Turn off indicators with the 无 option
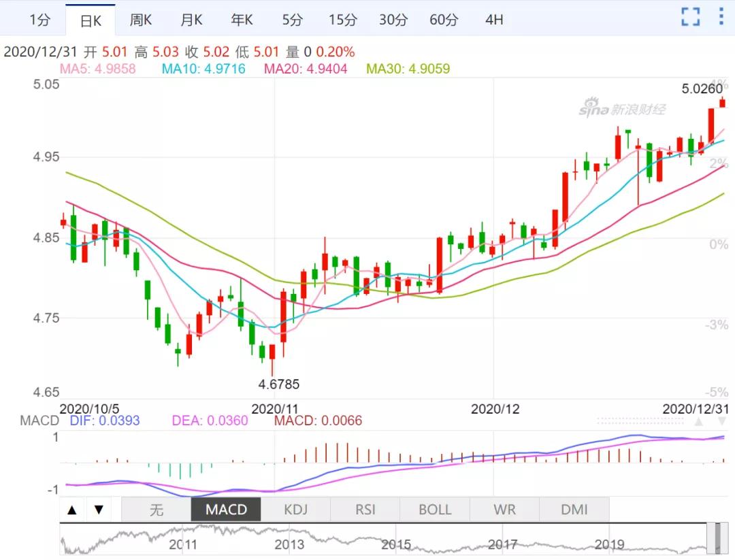 [156, 510]
